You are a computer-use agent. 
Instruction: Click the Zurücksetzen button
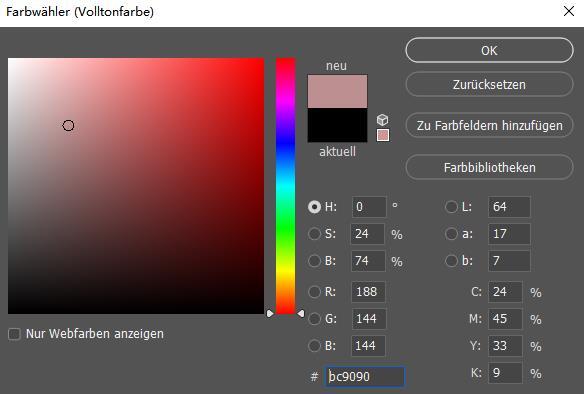(x=489, y=85)
